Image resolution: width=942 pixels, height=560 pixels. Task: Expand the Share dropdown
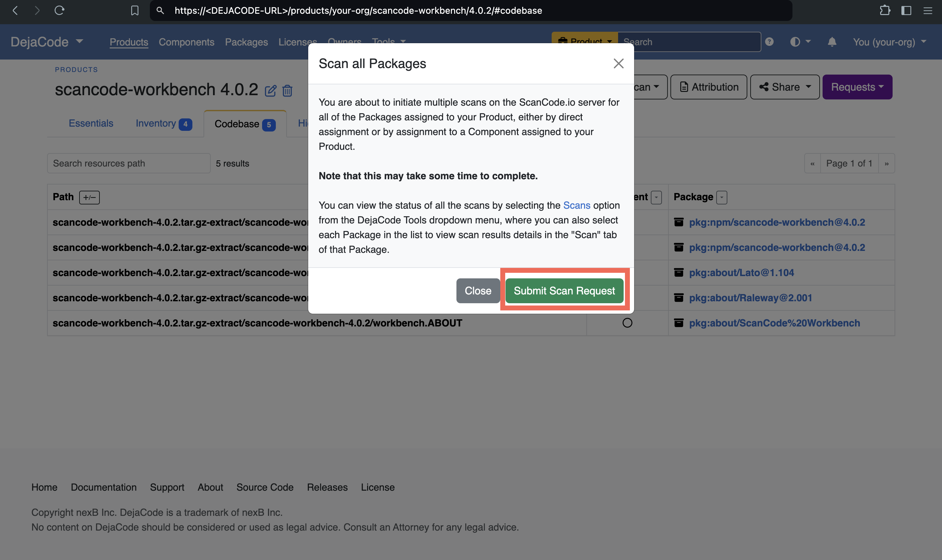785,87
